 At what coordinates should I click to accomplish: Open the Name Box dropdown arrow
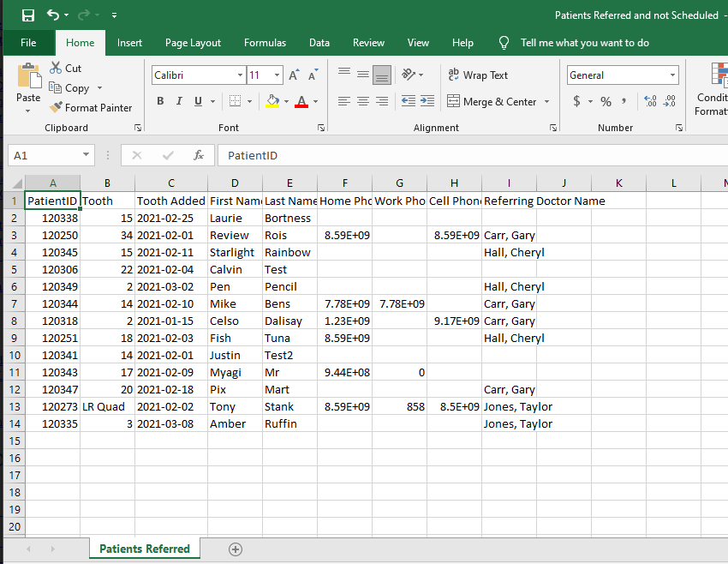[x=87, y=155]
